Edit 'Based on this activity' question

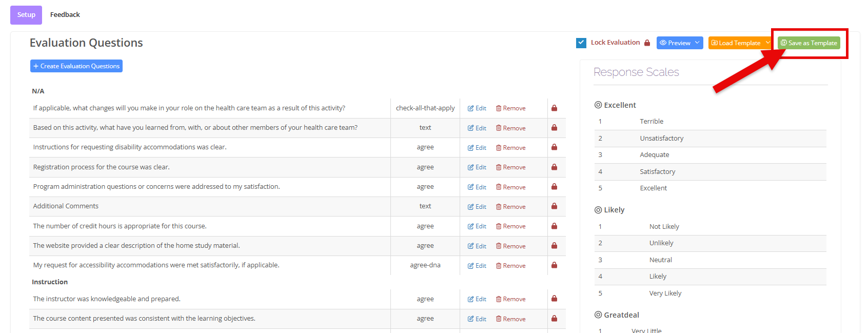pyautogui.click(x=477, y=128)
